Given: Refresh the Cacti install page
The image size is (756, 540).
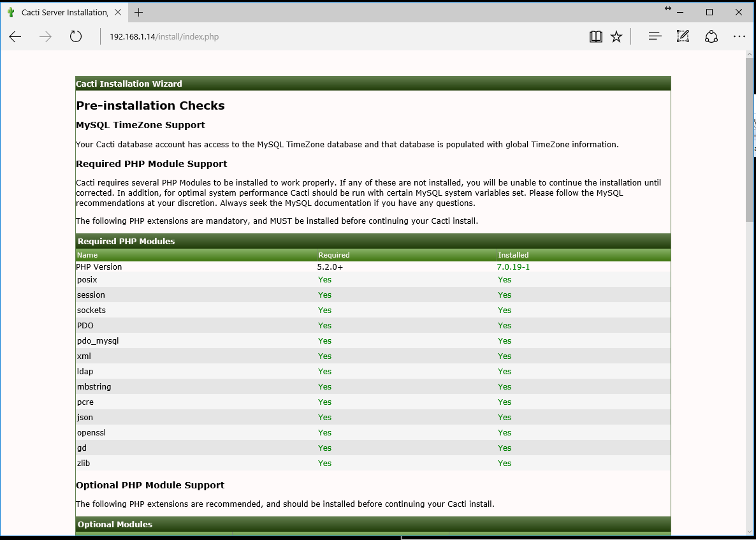Looking at the screenshot, I should 76,36.
